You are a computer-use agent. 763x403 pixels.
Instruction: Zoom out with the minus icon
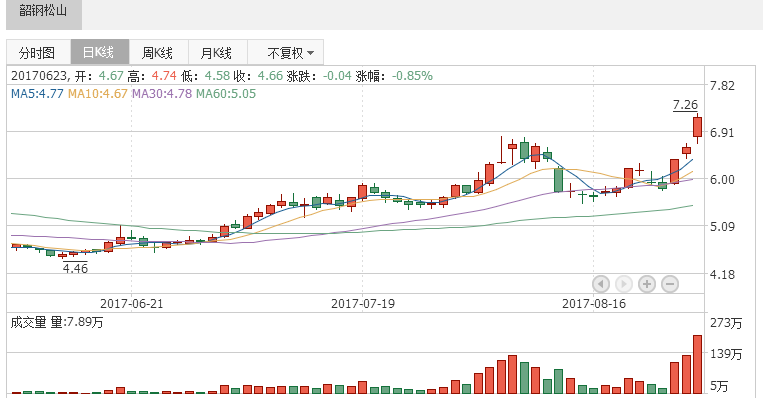670,283
